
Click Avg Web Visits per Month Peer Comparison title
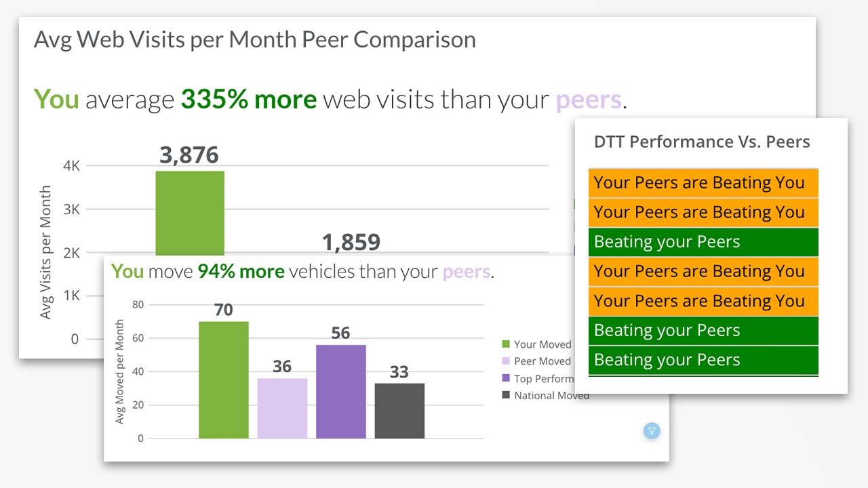pyautogui.click(x=255, y=39)
